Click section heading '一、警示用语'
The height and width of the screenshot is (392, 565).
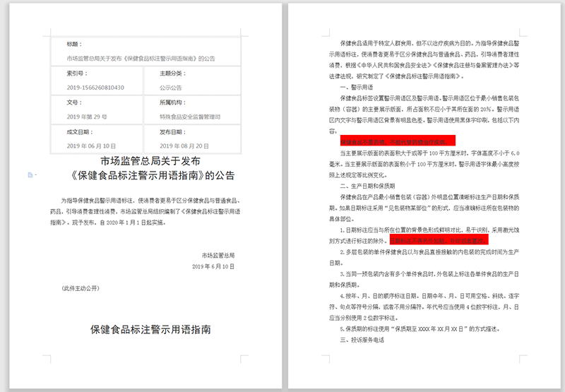pyautogui.click(x=357, y=87)
